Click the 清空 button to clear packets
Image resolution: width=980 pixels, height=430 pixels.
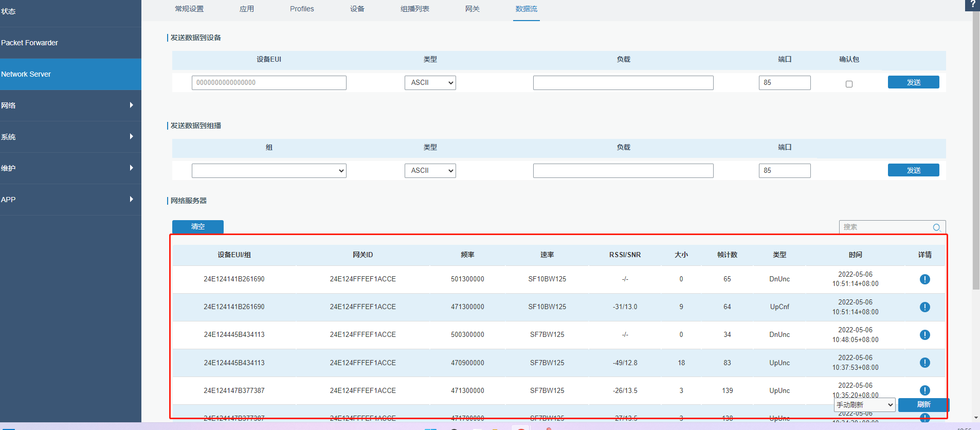pyautogui.click(x=198, y=227)
